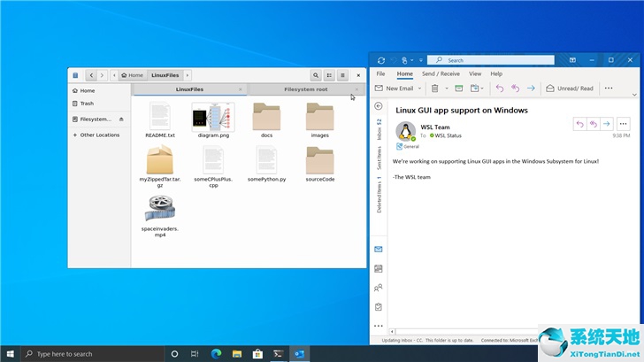Click eject icon beside Filesystem

[121, 119]
